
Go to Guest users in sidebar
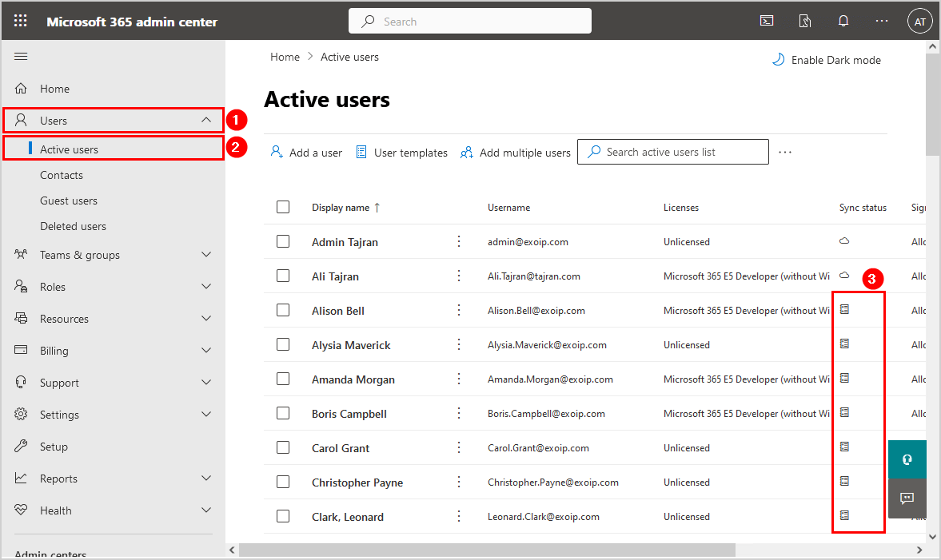tap(69, 201)
